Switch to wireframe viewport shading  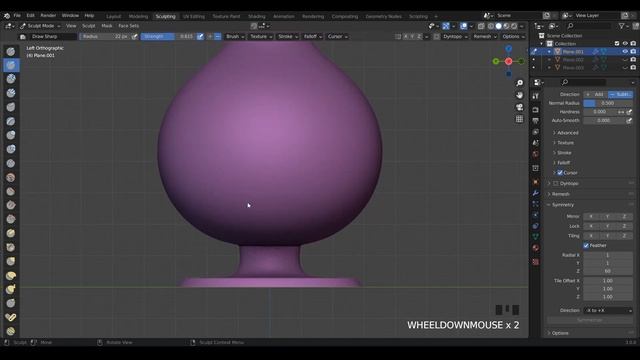click(x=491, y=26)
